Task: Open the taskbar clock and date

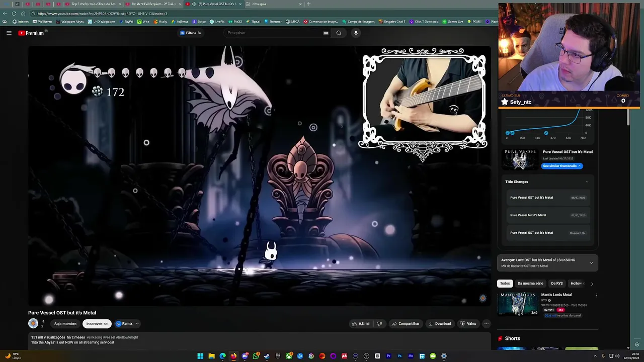Action: click(x=631, y=356)
